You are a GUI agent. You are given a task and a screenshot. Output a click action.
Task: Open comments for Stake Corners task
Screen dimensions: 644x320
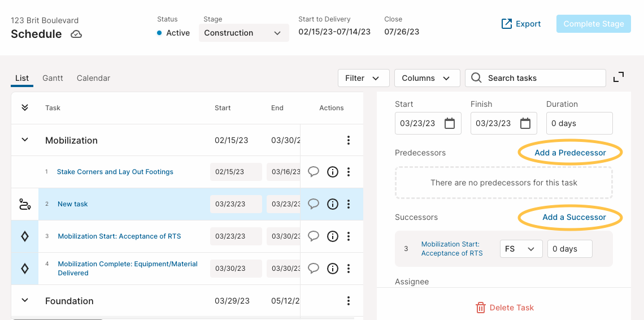[314, 171]
